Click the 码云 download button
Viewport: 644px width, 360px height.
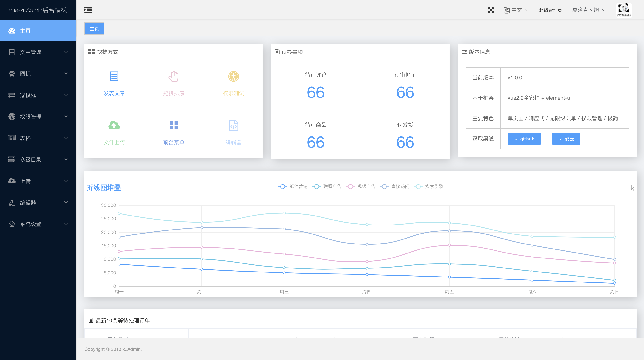point(566,139)
